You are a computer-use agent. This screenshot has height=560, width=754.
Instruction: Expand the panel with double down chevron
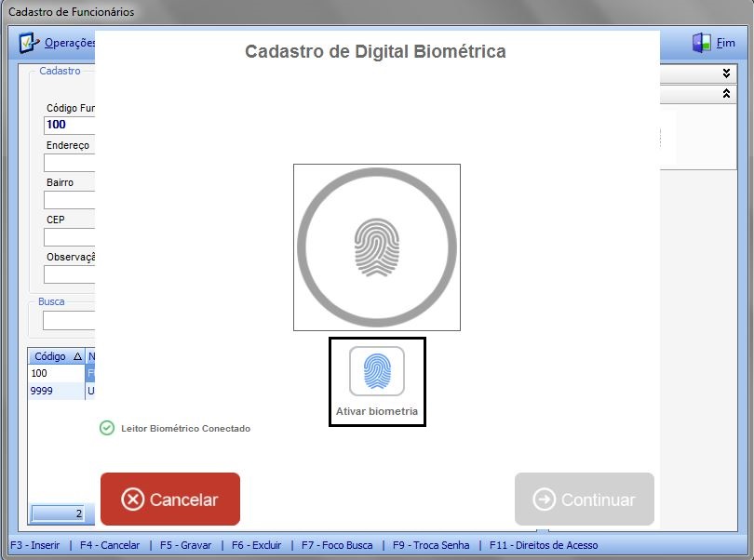[x=726, y=73]
